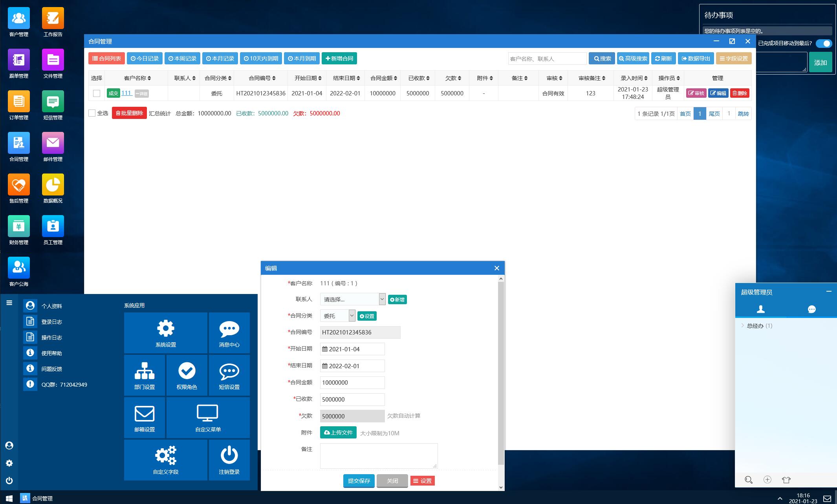Open customer link 111 in table
Screen dimensions: 837x504
coord(126,93)
